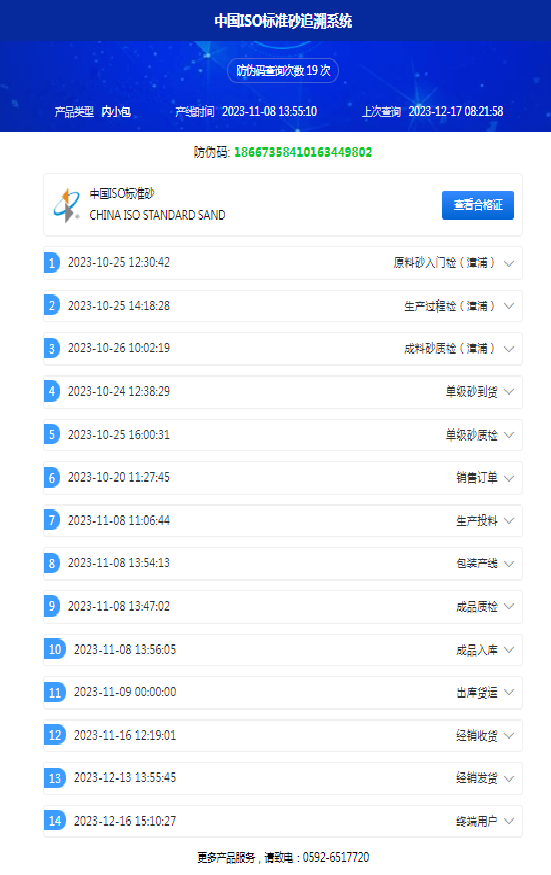Click timestamp 2023-12-13 13:55:45
551x875 pixels.
tap(125, 778)
